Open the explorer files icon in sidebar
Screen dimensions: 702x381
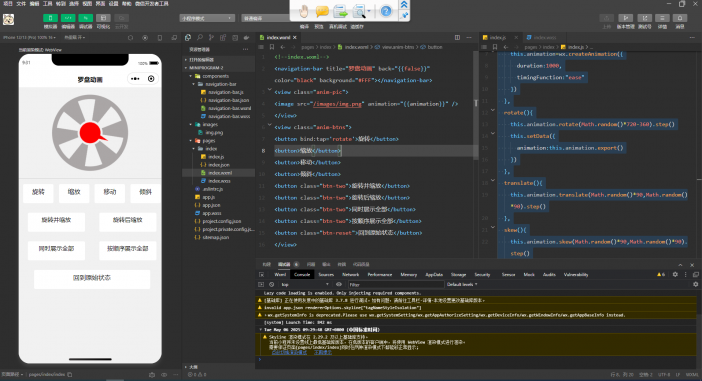coord(188,38)
